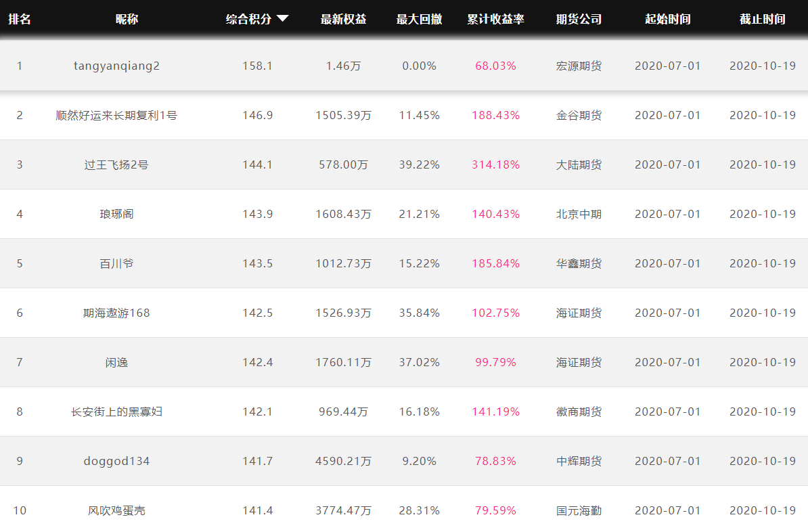Screen dimensions: 808x532
Task: Select score value 143.5
Action: point(258,263)
